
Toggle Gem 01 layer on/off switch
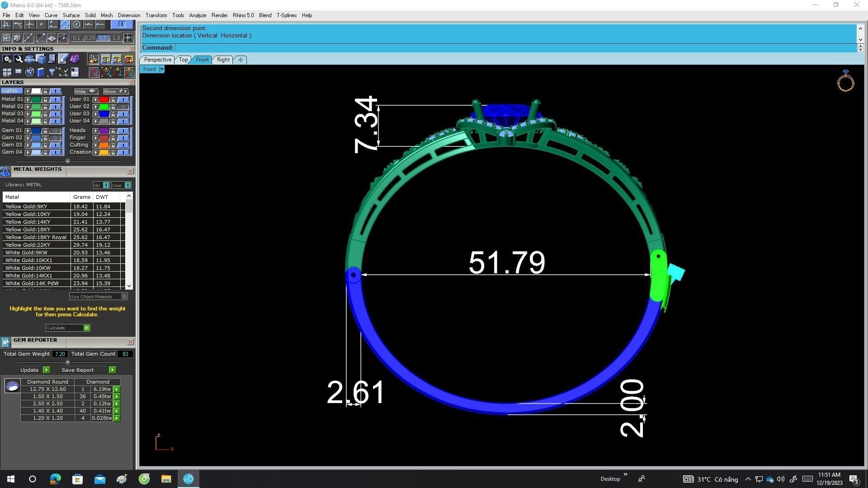(55, 131)
